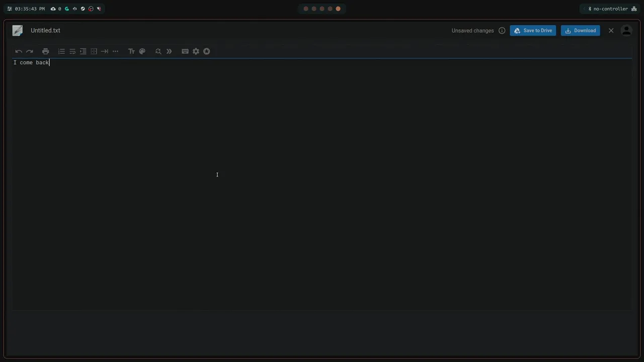Expand the double chevron toolbar icon

pyautogui.click(x=169, y=51)
